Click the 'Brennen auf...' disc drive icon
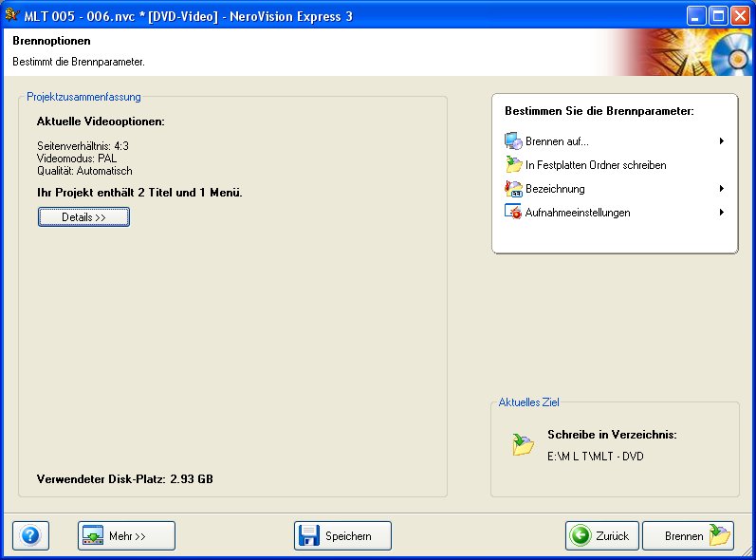 tap(513, 141)
